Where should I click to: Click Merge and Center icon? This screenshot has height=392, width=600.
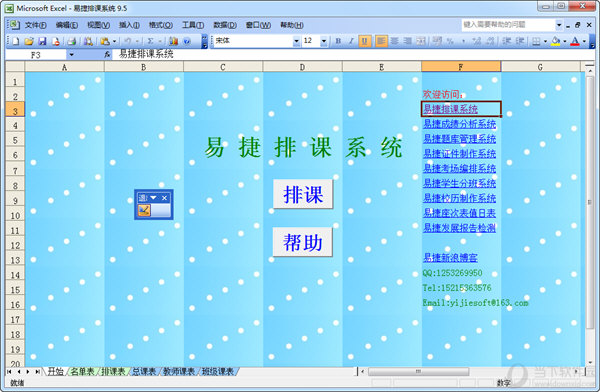[421, 41]
